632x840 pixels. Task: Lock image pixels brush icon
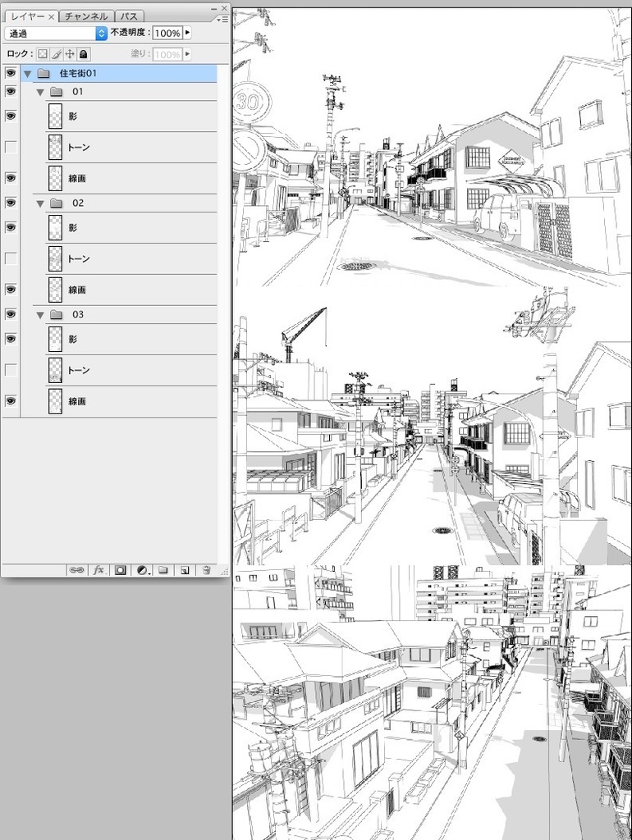pyautogui.click(x=57, y=54)
